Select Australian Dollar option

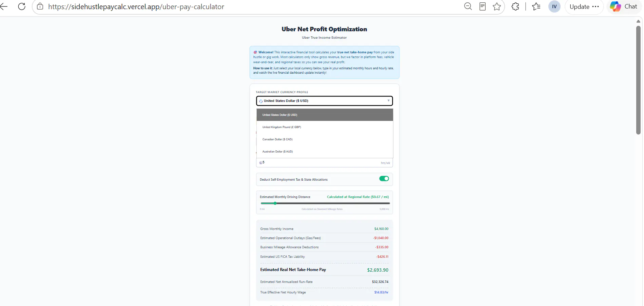point(325,151)
